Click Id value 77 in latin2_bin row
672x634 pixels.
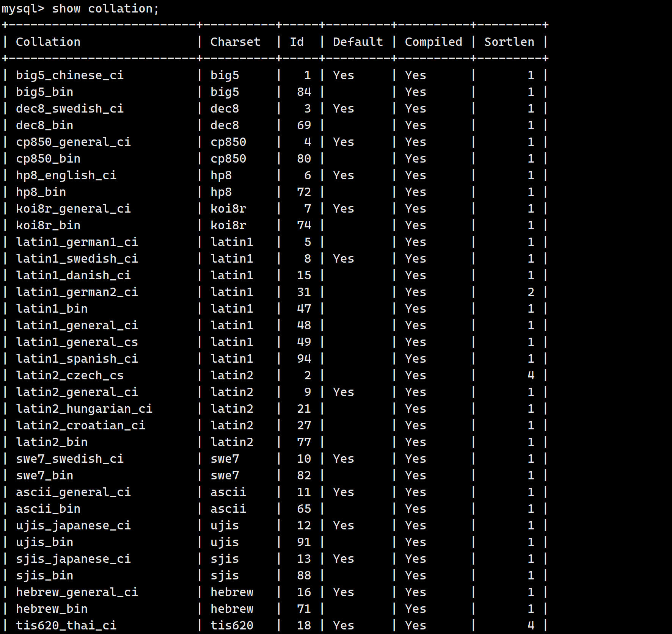point(304,442)
